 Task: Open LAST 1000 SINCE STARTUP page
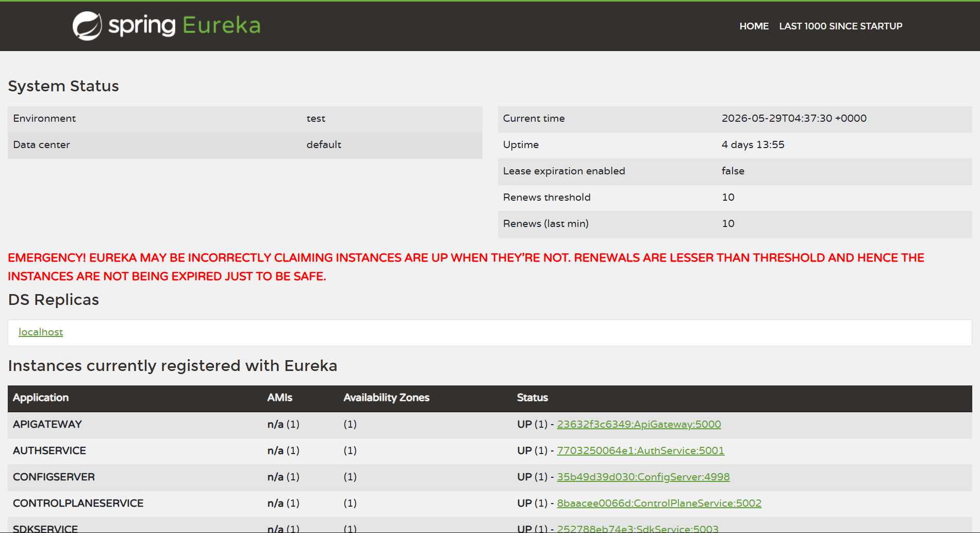coord(840,26)
